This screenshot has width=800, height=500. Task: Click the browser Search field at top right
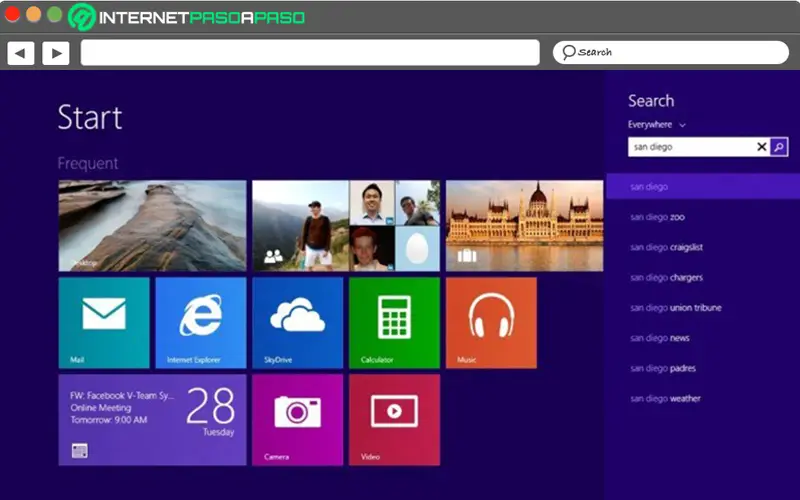click(x=671, y=53)
